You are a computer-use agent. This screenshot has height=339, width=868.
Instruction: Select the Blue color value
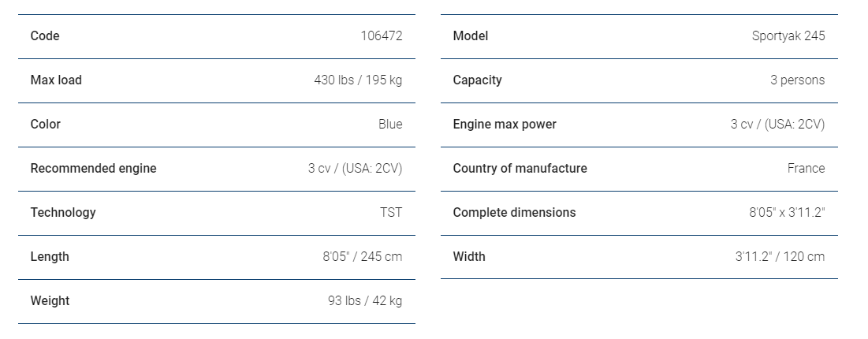click(x=390, y=125)
